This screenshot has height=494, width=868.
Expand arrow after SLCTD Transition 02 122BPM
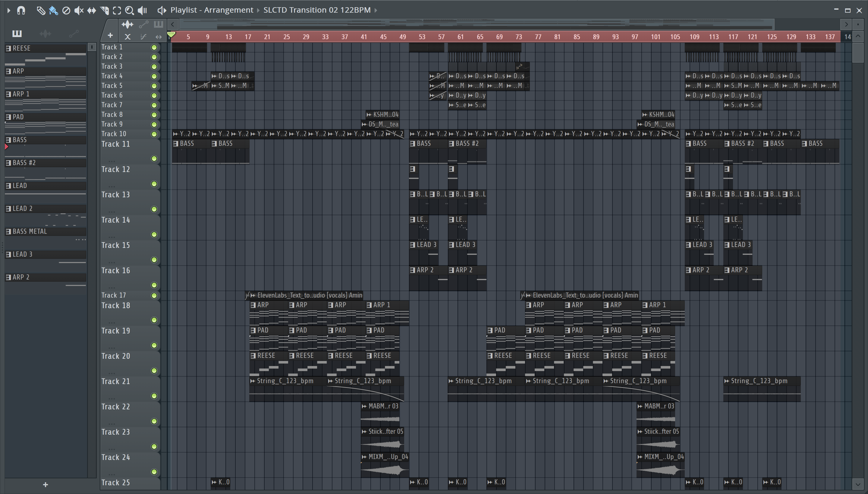pyautogui.click(x=376, y=11)
